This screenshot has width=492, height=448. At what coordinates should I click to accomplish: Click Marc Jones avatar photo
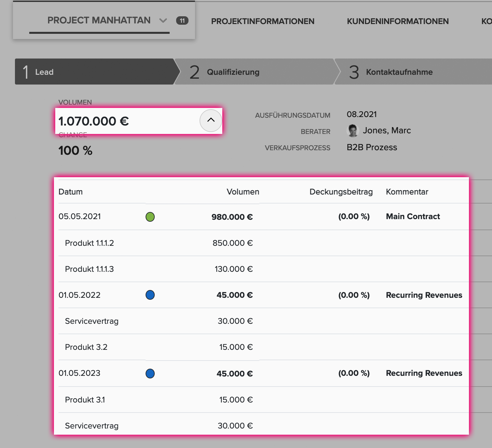(353, 131)
